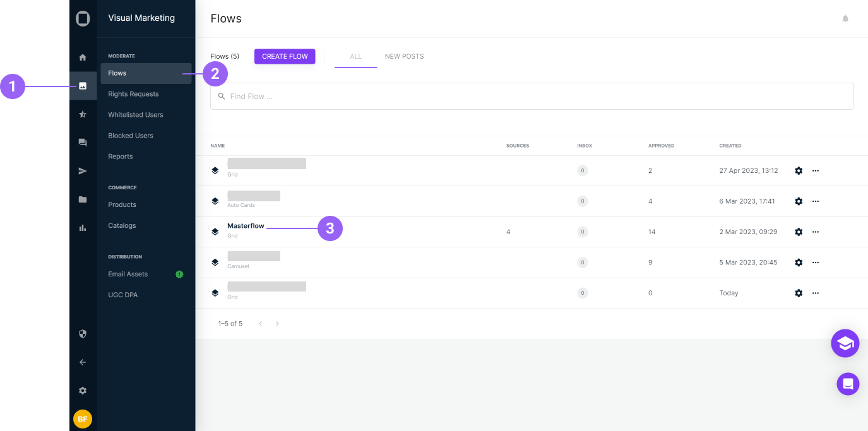The width and height of the screenshot is (868, 431).
Task: Open Rights Requests in the sidebar
Action: pos(133,94)
